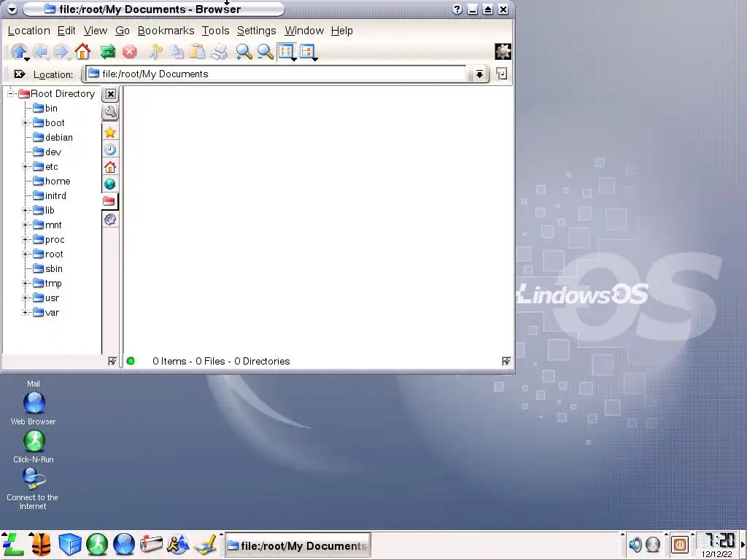Open Web Browser desktop icon
This screenshot has height=560, width=747.
[x=34, y=408]
